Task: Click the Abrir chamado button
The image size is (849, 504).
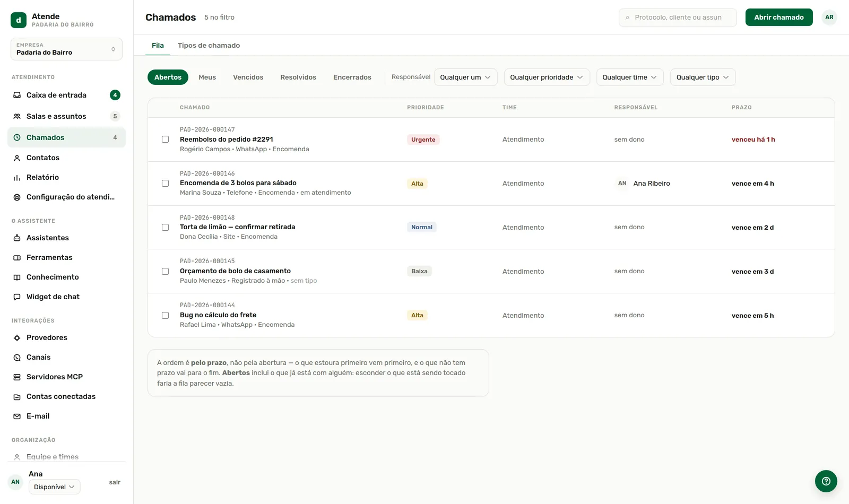Action: point(779,18)
